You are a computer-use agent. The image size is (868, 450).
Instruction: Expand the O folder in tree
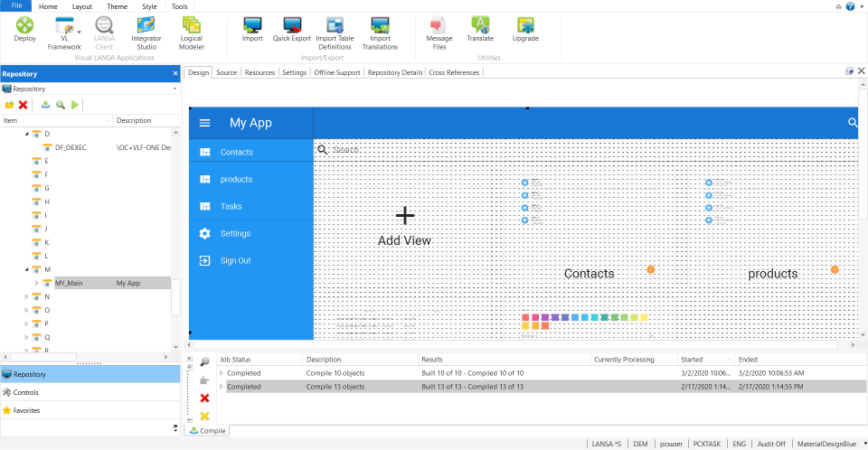(26, 310)
